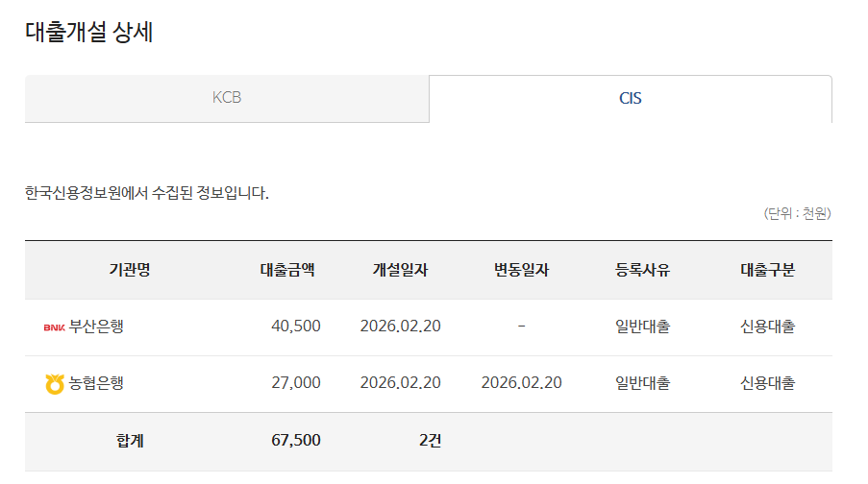868x484 pixels.
Task: Click 일반대출 in the 농협은행 row
Action: [642, 383]
